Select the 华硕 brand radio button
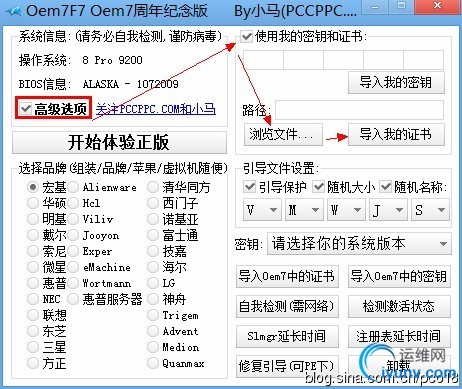The height and width of the screenshot is (389, 462). click(x=33, y=203)
